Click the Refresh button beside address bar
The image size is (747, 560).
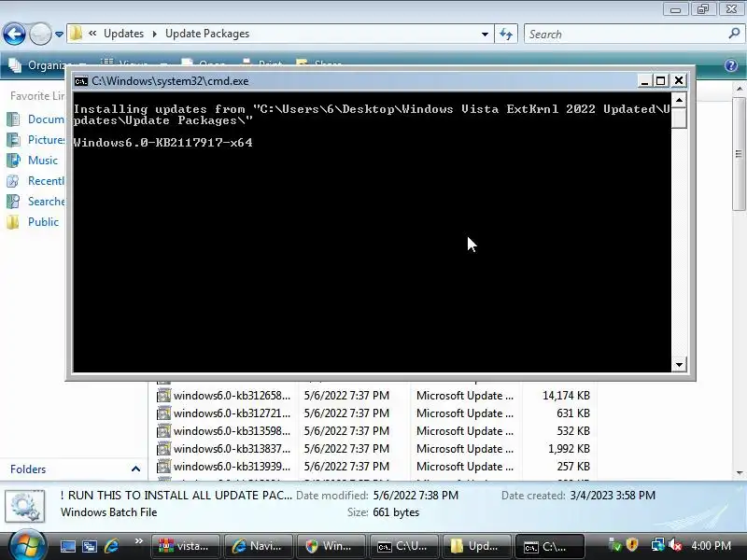[x=506, y=34]
